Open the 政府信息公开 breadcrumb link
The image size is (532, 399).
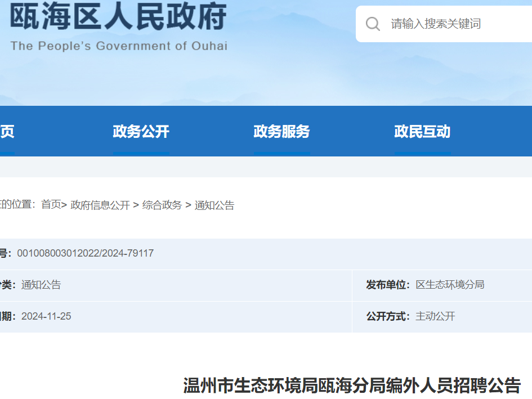pos(100,205)
